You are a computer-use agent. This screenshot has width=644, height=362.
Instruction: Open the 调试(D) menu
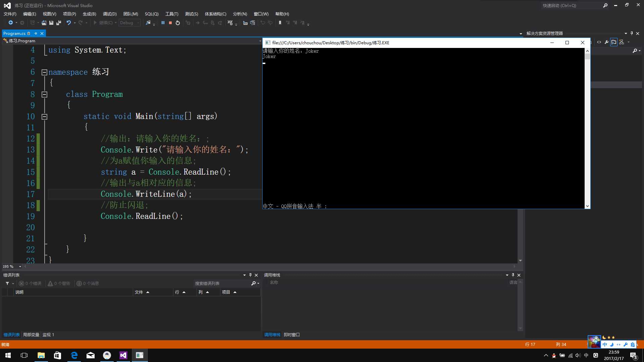110,14
